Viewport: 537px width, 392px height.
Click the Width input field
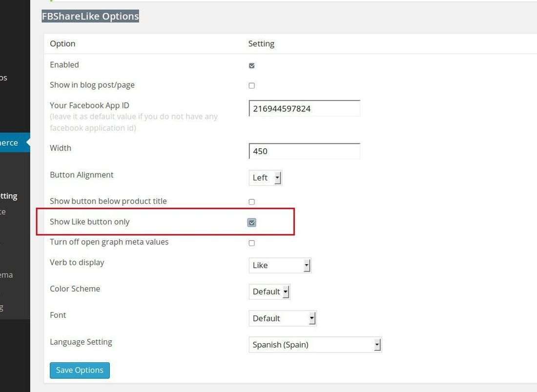(x=305, y=151)
